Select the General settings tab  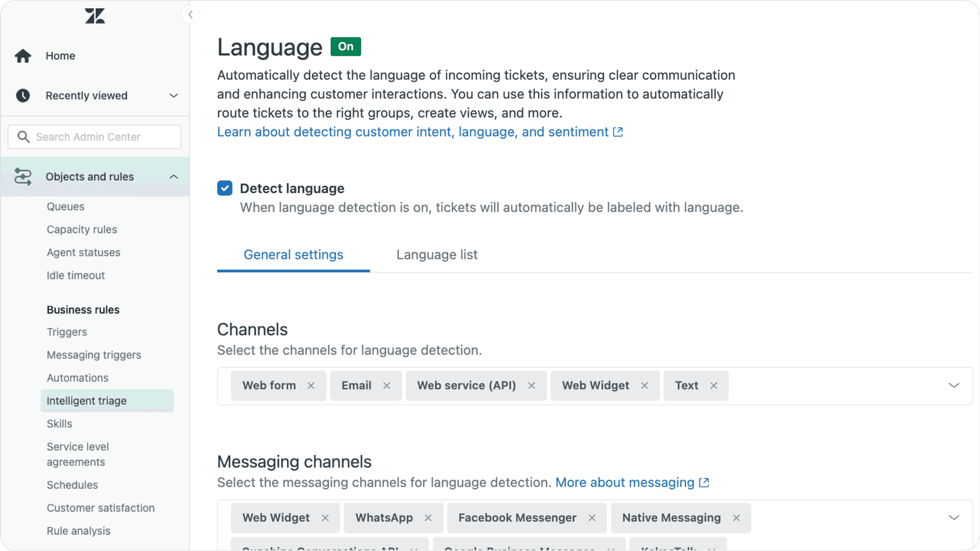tap(293, 255)
